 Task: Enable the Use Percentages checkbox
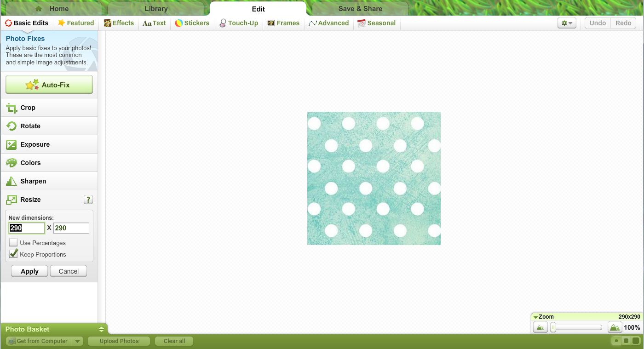click(14, 242)
